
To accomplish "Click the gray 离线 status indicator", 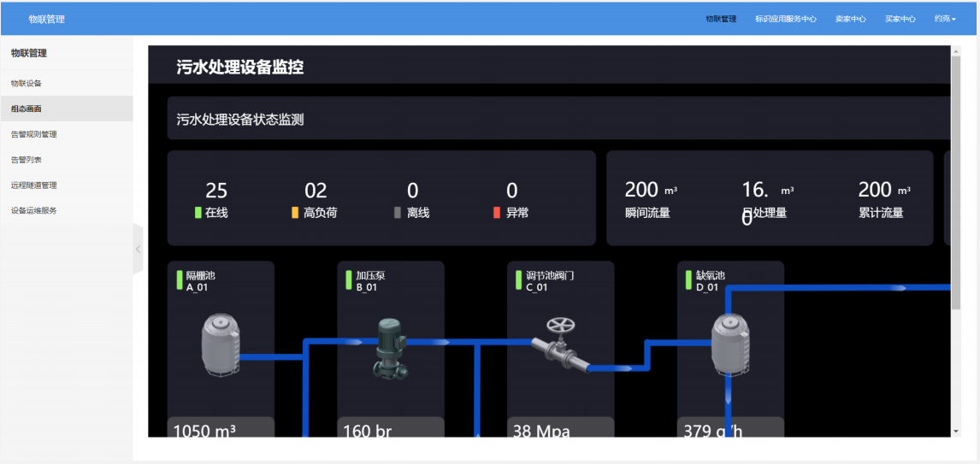I will tap(398, 213).
